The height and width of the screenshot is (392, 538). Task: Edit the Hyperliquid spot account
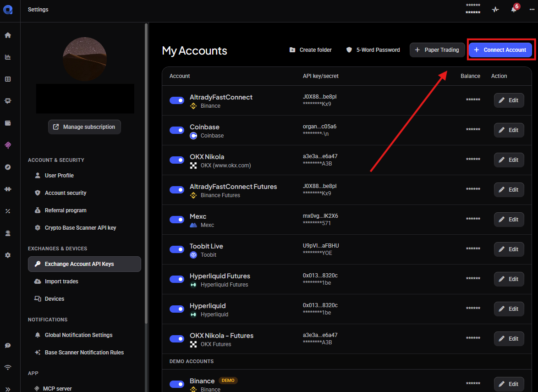coord(509,309)
